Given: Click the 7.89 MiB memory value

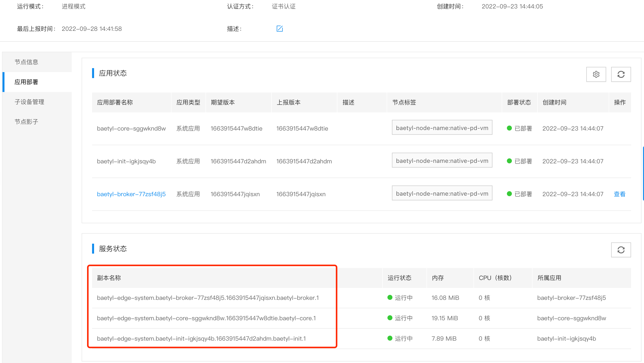Looking at the screenshot, I should coord(444,339).
